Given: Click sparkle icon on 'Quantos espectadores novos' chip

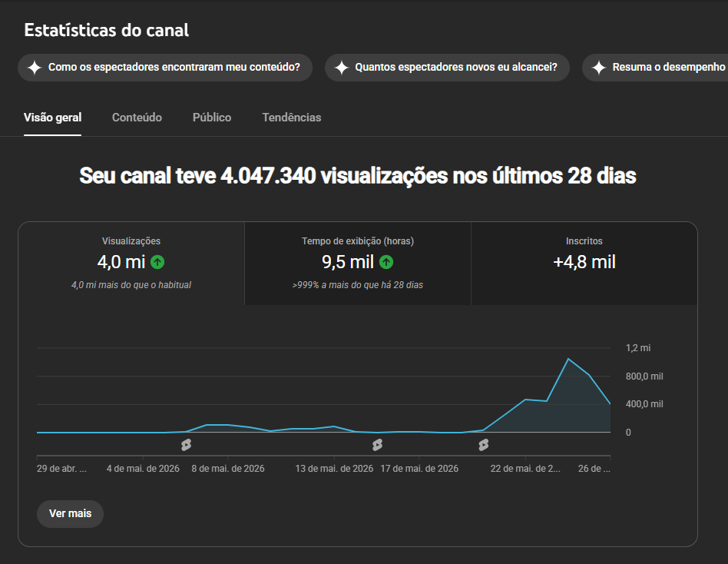Looking at the screenshot, I should (x=341, y=68).
